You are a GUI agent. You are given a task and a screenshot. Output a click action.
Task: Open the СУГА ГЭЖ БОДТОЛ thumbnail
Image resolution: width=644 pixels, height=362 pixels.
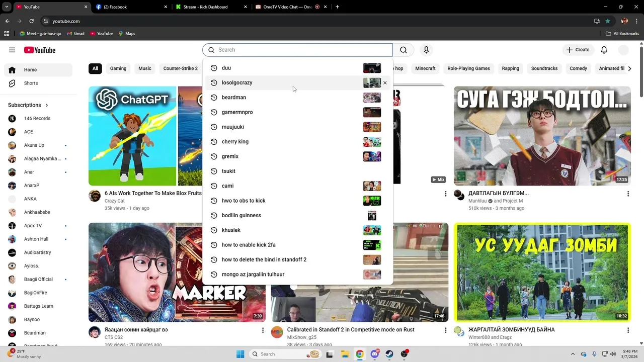(x=542, y=136)
